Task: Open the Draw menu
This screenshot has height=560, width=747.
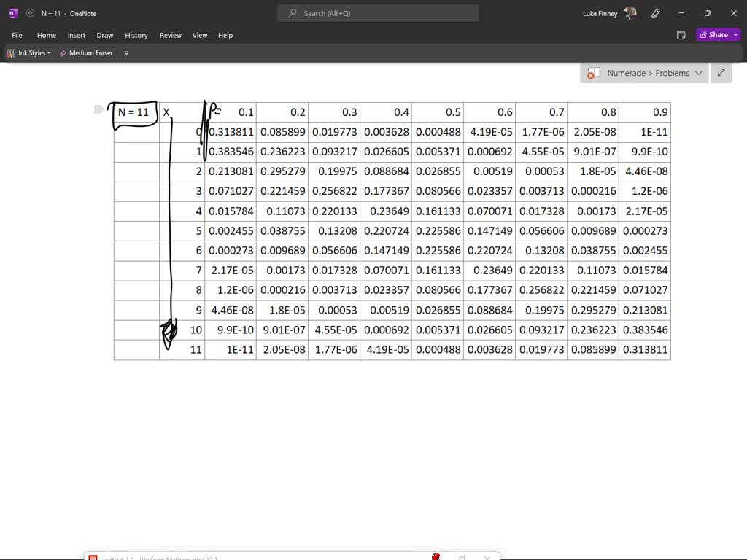Action: [x=104, y=34]
